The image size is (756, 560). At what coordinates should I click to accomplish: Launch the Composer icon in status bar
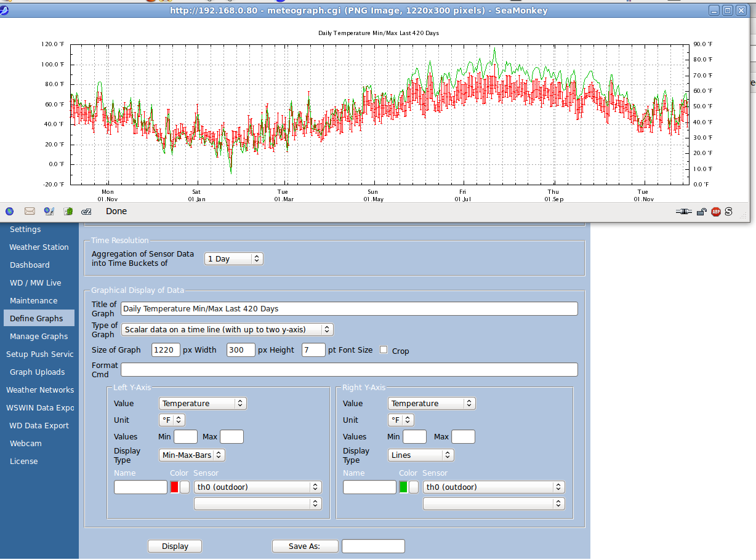49,212
